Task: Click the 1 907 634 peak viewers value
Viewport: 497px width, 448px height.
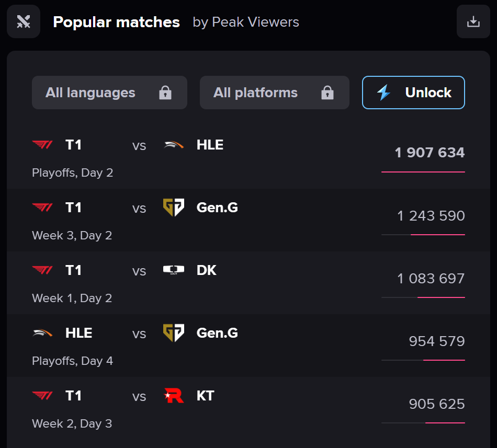Action: pos(430,153)
